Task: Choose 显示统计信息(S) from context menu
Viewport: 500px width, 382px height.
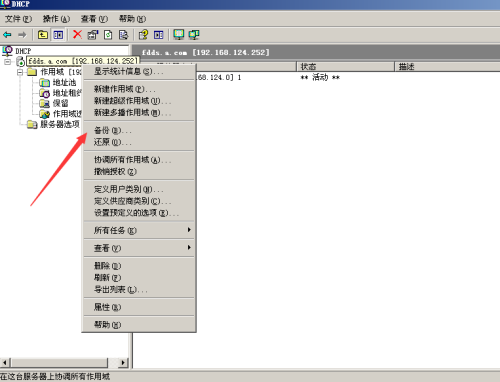Action: tap(139, 71)
